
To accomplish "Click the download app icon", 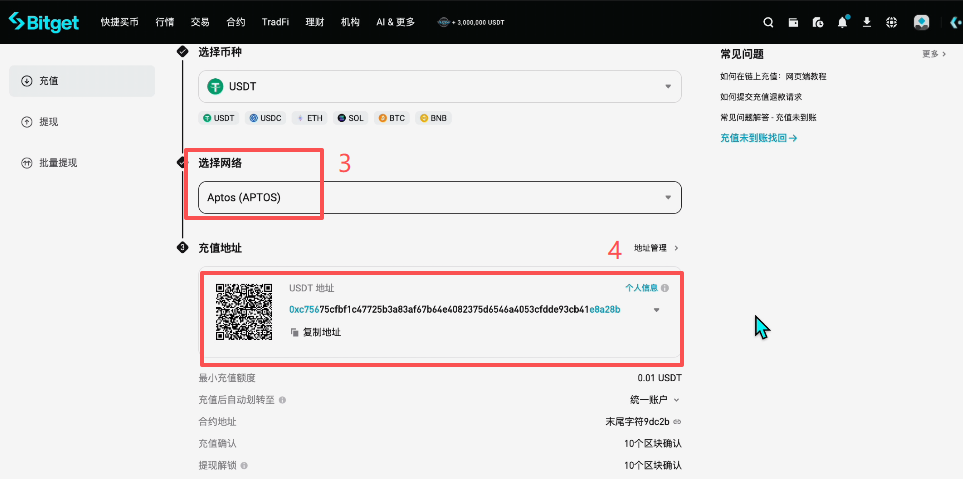I will coord(867,22).
